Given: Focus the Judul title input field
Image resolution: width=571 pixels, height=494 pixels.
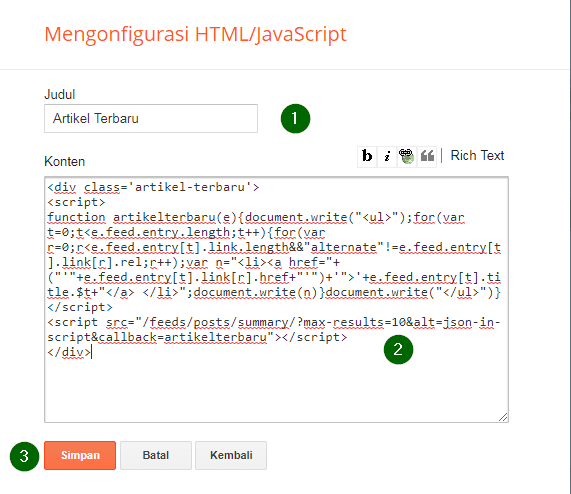Looking at the screenshot, I should (x=151, y=119).
